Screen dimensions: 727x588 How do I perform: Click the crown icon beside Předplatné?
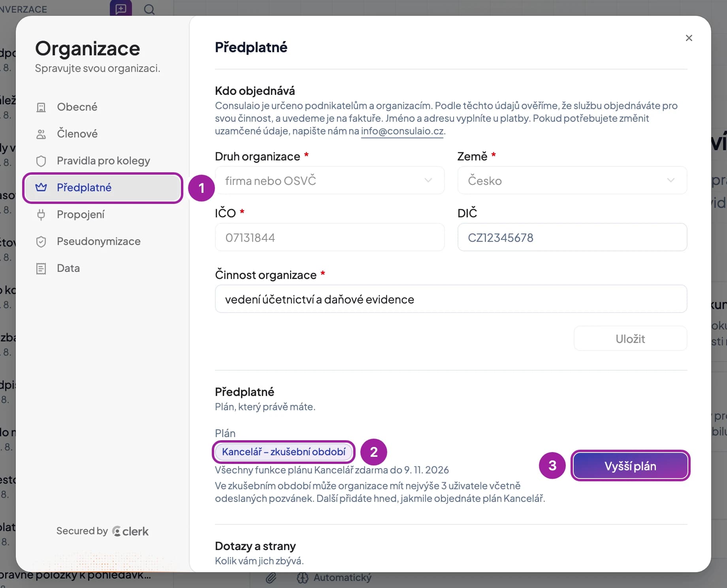pyautogui.click(x=41, y=187)
